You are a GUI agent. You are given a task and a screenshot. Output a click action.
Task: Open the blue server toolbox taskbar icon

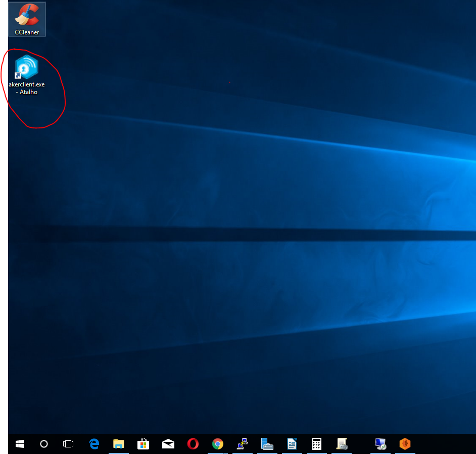tap(267, 444)
